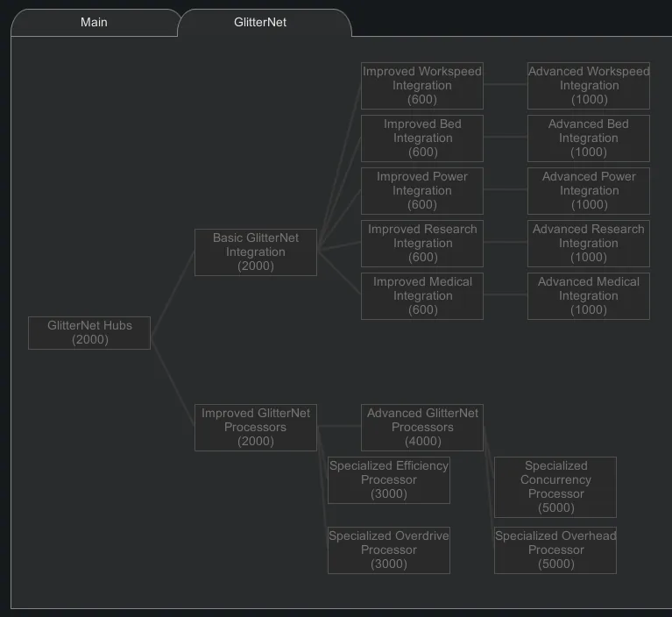This screenshot has width=672, height=617.
Task: Open Advanced Research Integration project
Action: [588, 244]
